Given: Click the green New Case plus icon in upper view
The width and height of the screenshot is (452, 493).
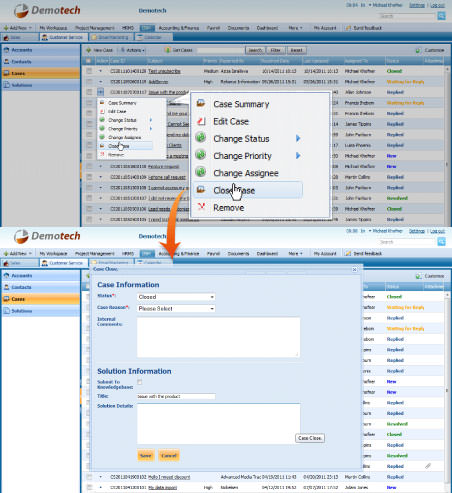Looking at the screenshot, I should click(x=89, y=50).
